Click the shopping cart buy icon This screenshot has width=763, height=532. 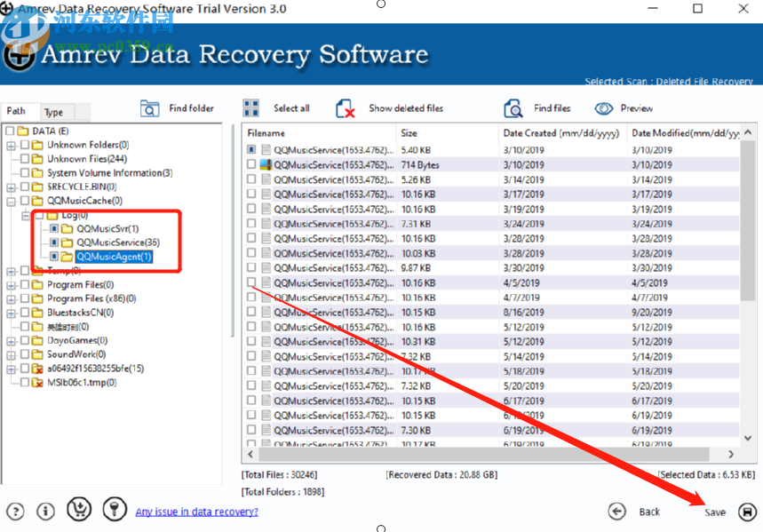(79, 510)
